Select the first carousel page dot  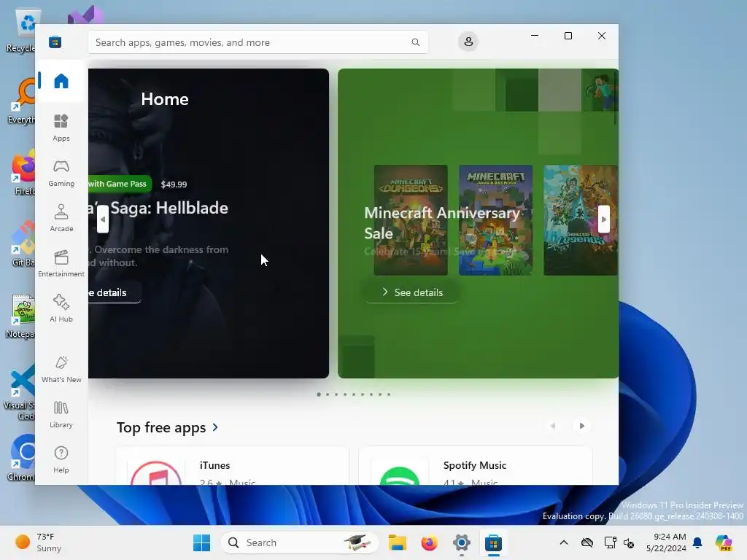pyautogui.click(x=319, y=394)
